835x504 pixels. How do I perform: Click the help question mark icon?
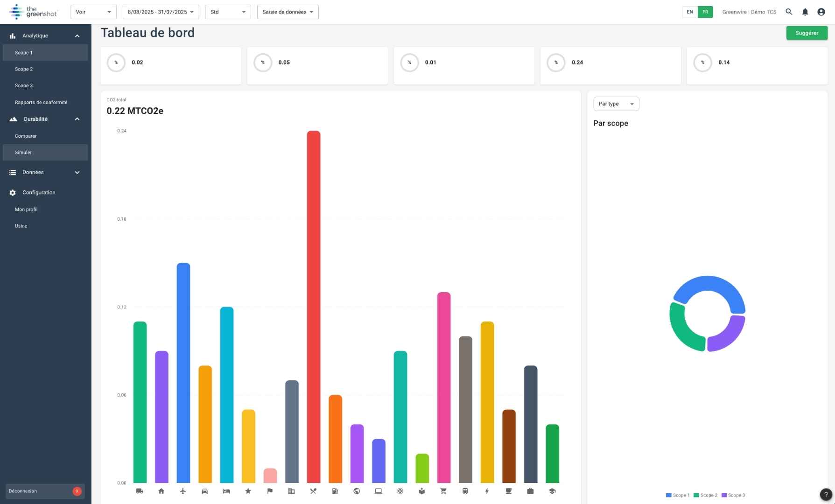826,495
